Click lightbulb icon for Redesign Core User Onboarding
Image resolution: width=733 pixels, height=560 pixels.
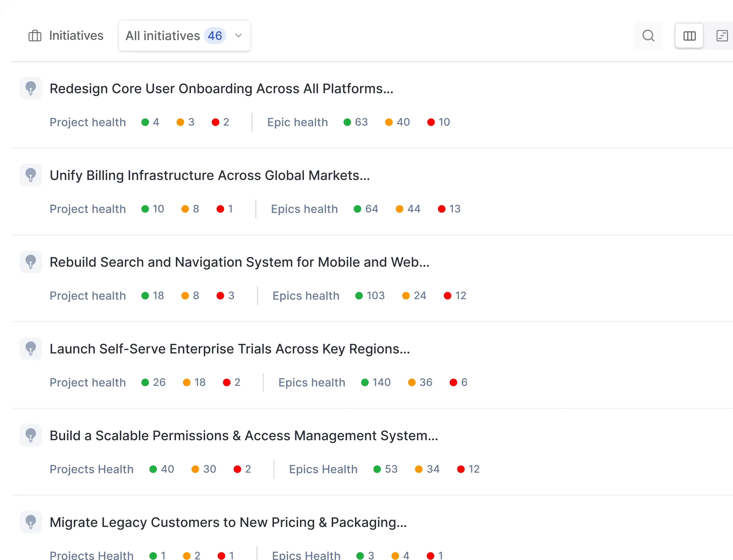click(x=31, y=88)
